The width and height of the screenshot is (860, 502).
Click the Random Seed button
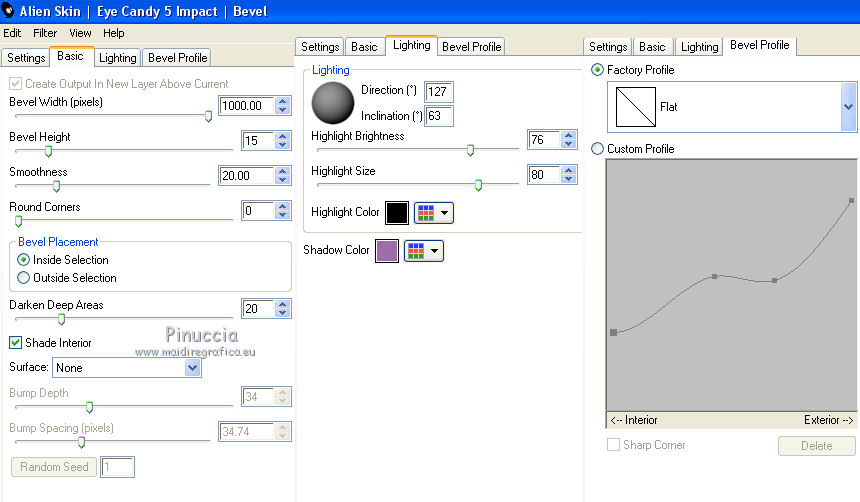(54, 467)
